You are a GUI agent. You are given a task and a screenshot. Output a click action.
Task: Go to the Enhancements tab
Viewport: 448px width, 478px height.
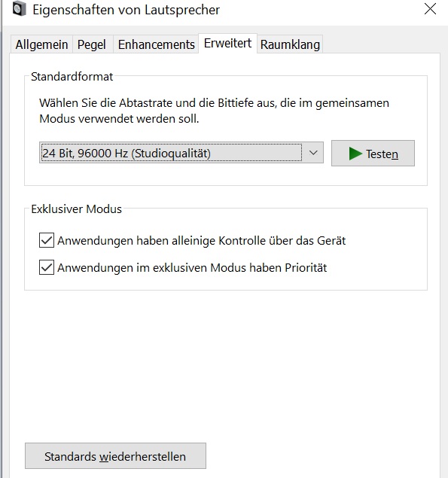pos(156,44)
